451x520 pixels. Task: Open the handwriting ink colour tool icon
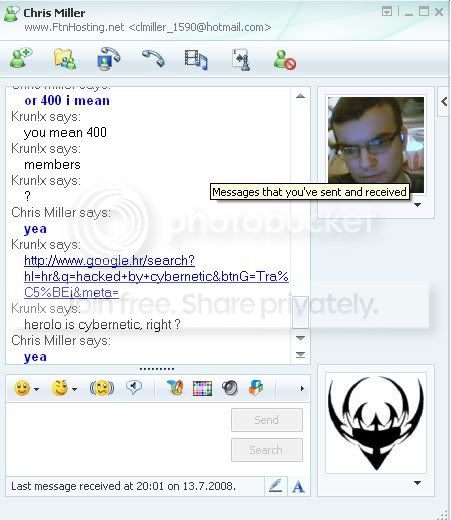pyautogui.click(x=175, y=388)
